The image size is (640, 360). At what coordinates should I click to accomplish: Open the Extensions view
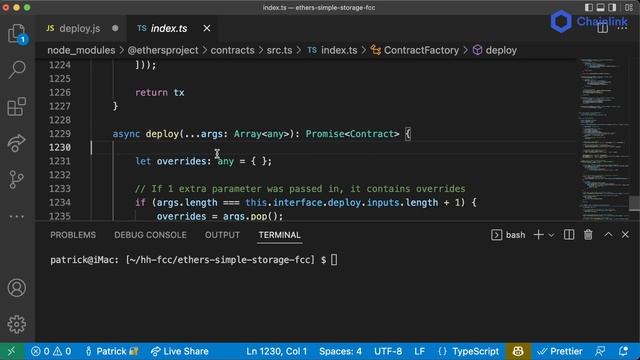17,107
